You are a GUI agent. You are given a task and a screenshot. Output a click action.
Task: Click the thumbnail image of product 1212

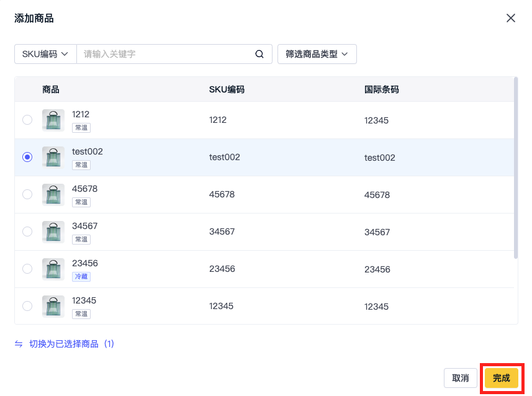pyautogui.click(x=53, y=120)
